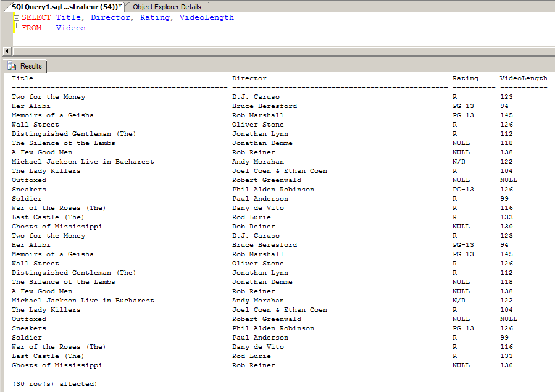This screenshot has height=392, width=555.
Task: Click the first NULL VideoLength value
Action: pos(508,180)
